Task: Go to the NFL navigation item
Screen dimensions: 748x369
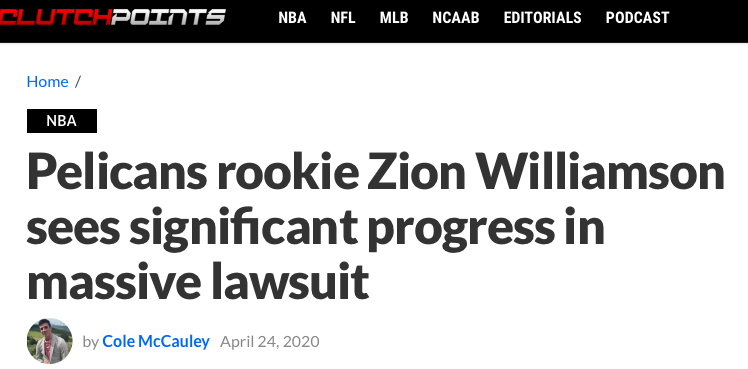Action: [343, 18]
